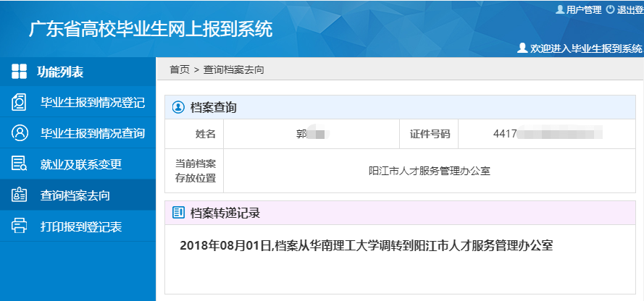Open 就业及联系变更 menu item
This screenshot has width=644, height=301.
click(x=80, y=164)
